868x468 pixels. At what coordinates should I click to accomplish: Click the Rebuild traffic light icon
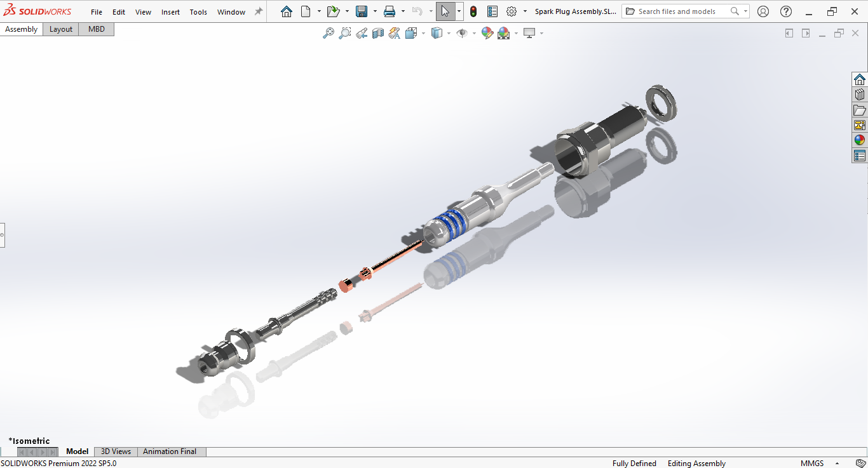pos(473,11)
